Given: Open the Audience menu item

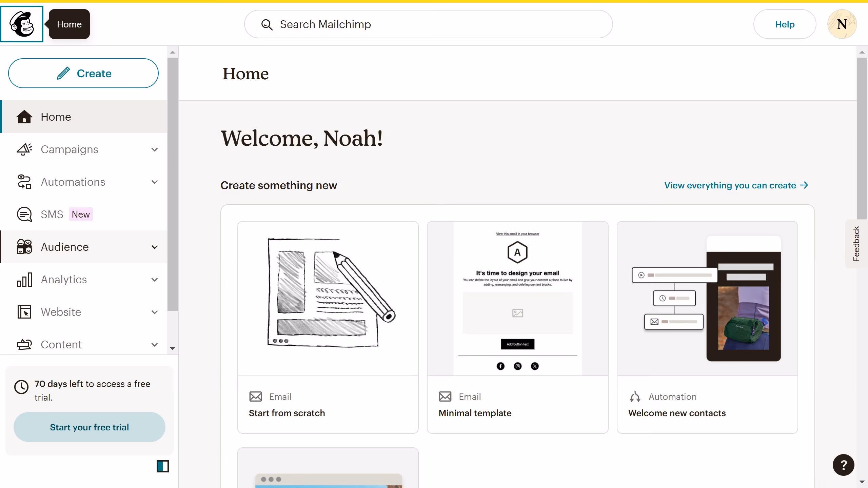Looking at the screenshot, I should (x=83, y=247).
